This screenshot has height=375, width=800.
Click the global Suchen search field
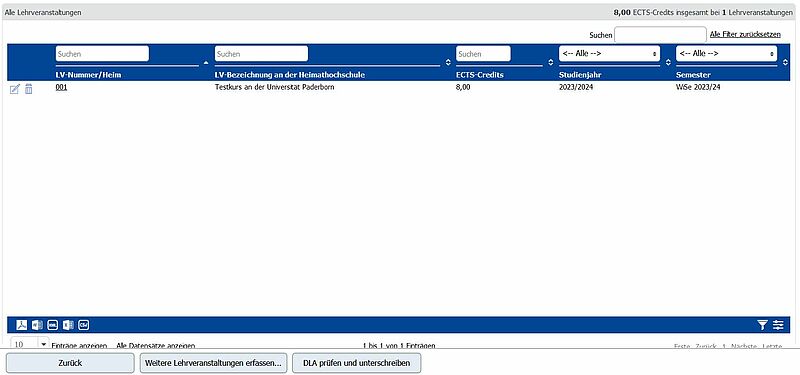coord(660,35)
